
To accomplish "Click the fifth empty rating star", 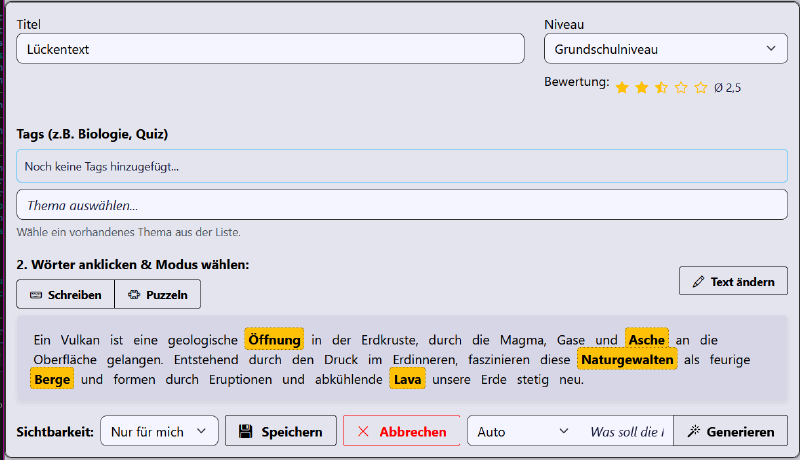I will click(701, 88).
